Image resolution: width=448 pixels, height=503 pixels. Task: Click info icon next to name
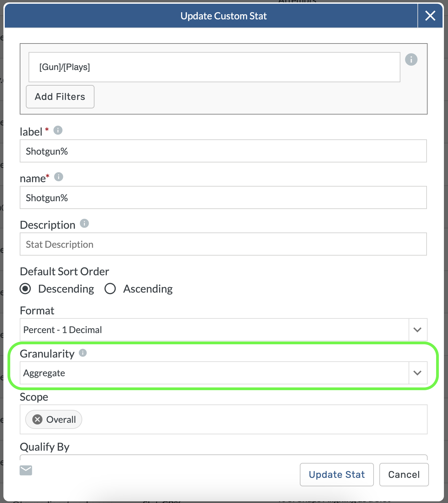pyautogui.click(x=58, y=177)
